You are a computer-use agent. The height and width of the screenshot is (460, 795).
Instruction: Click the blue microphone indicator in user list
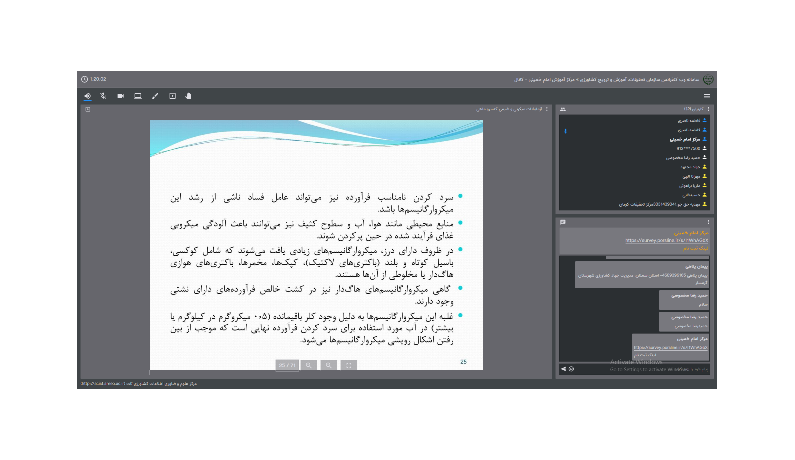click(565, 131)
